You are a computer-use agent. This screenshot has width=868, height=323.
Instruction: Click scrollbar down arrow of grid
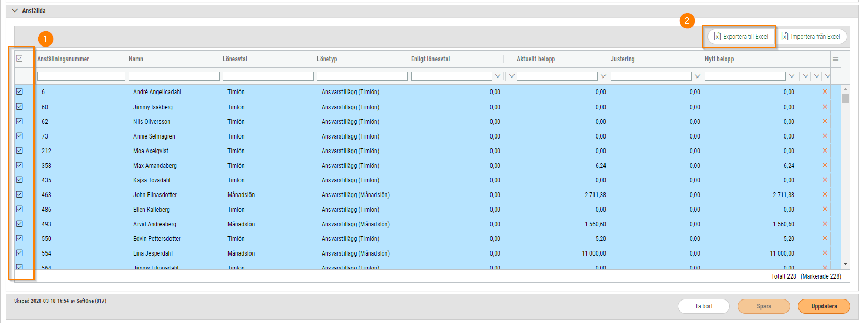(845, 264)
